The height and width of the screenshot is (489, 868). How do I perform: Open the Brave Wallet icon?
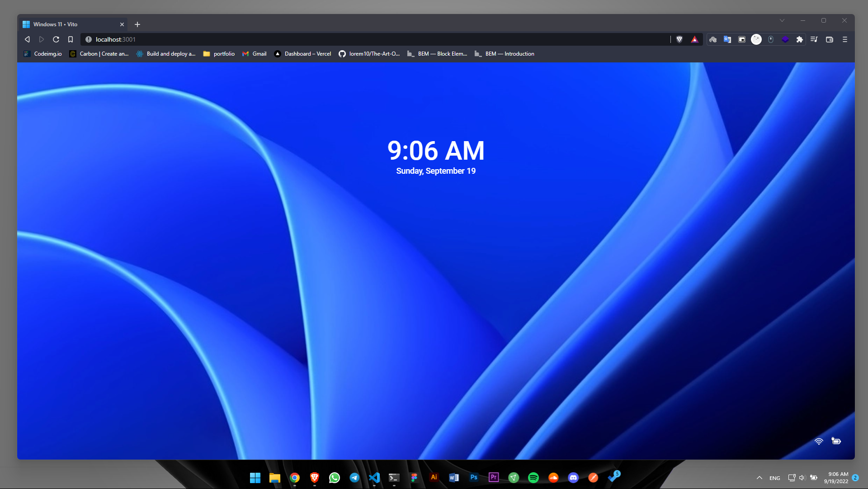point(830,39)
